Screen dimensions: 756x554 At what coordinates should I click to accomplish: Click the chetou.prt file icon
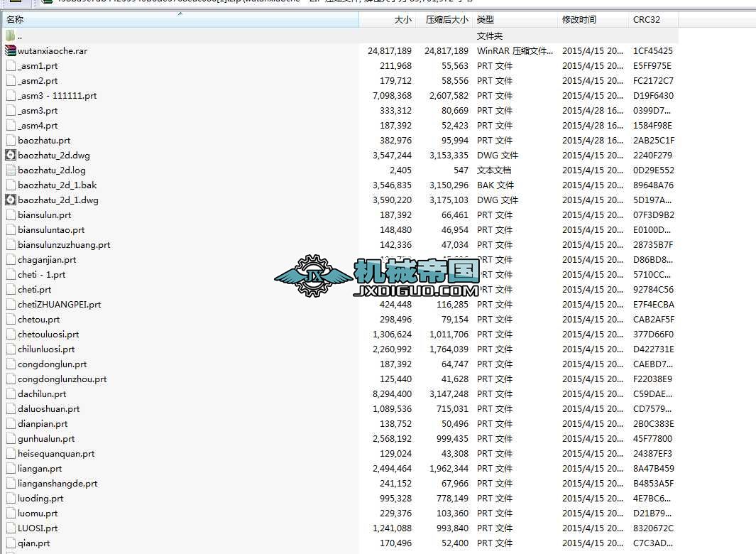[x=11, y=320]
